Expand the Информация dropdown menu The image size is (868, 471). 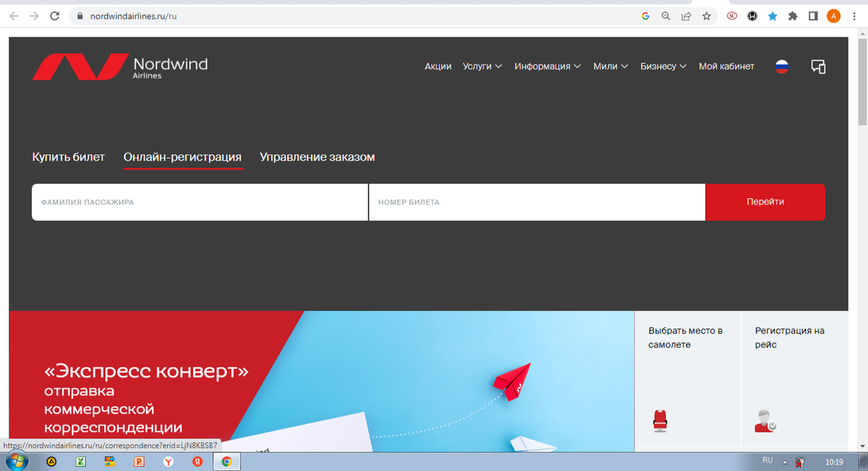click(x=548, y=67)
